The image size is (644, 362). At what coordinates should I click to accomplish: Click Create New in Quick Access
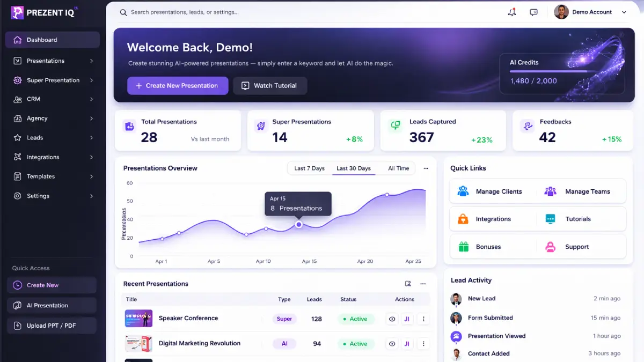click(x=52, y=285)
